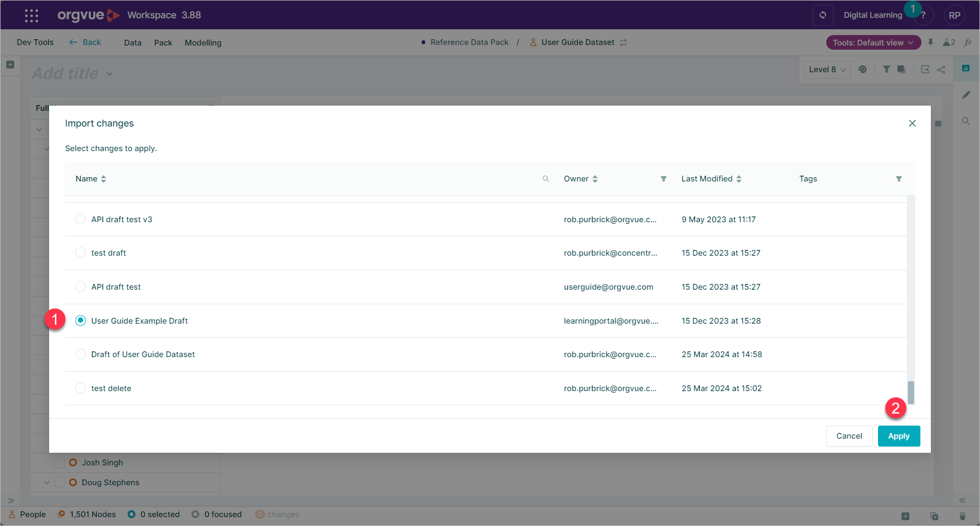Open the Pack menu

point(163,43)
